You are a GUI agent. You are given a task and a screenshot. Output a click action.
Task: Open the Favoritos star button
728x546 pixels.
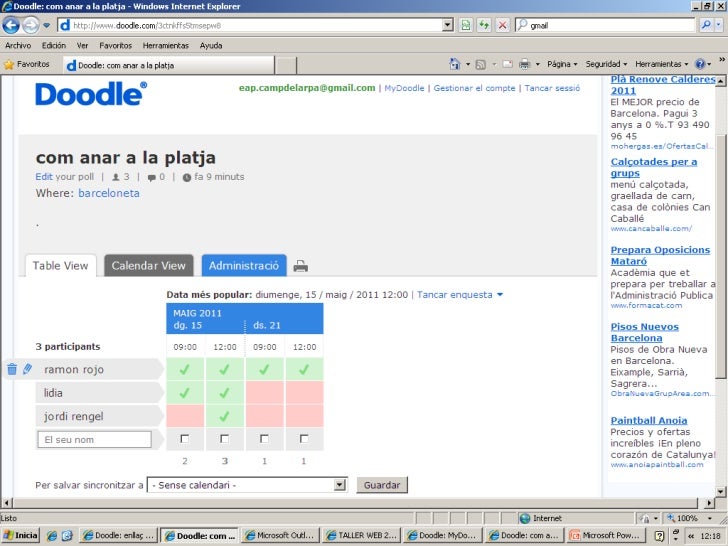point(27,64)
